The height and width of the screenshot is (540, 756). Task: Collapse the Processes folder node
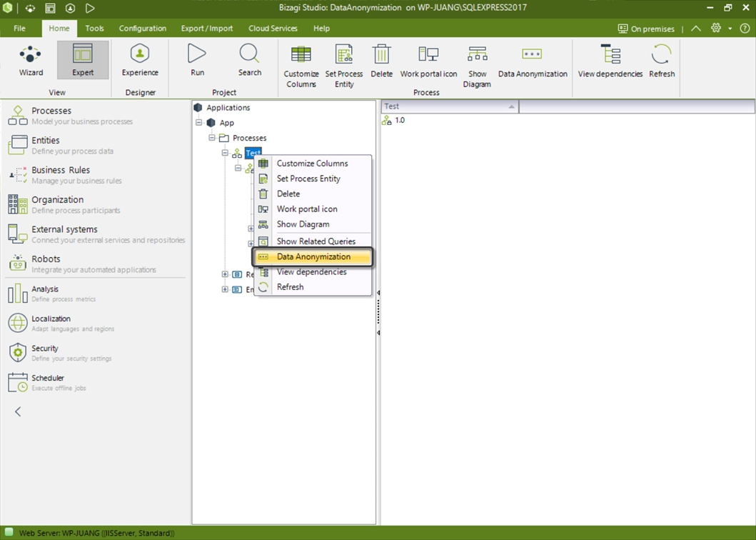click(x=211, y=138)
